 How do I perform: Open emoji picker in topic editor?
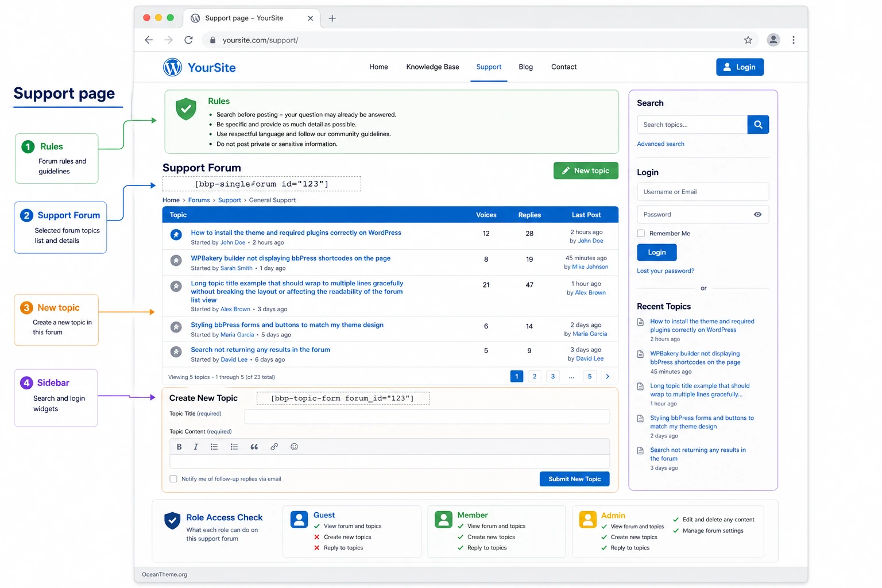click(x=295, y=447)
